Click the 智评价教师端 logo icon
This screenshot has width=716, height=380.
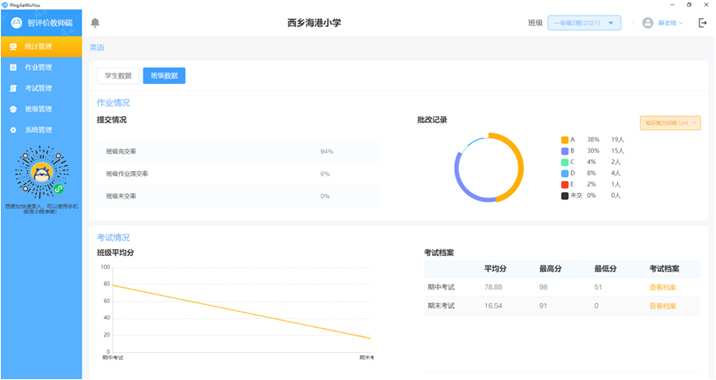pos(16,23)
